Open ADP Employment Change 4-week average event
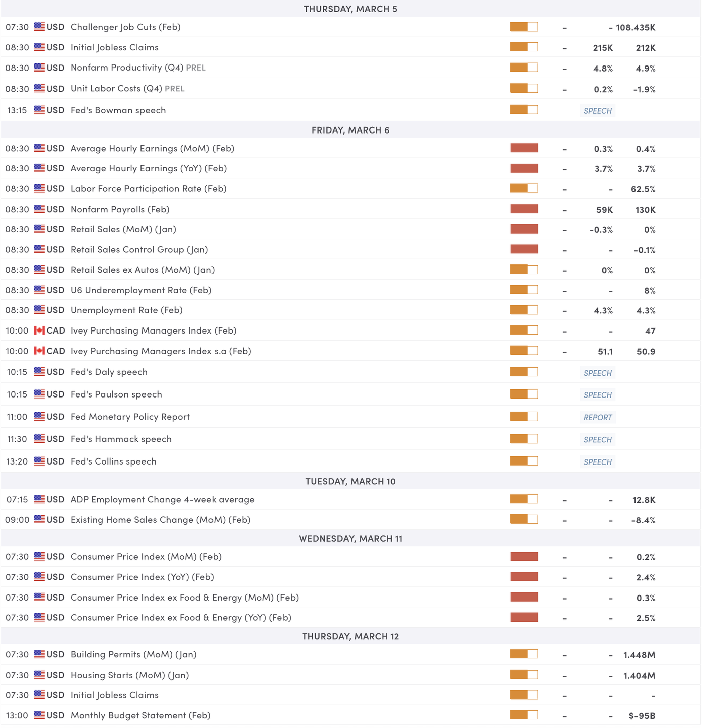This screenshot has height=728, width=705. tap(162, 500)
